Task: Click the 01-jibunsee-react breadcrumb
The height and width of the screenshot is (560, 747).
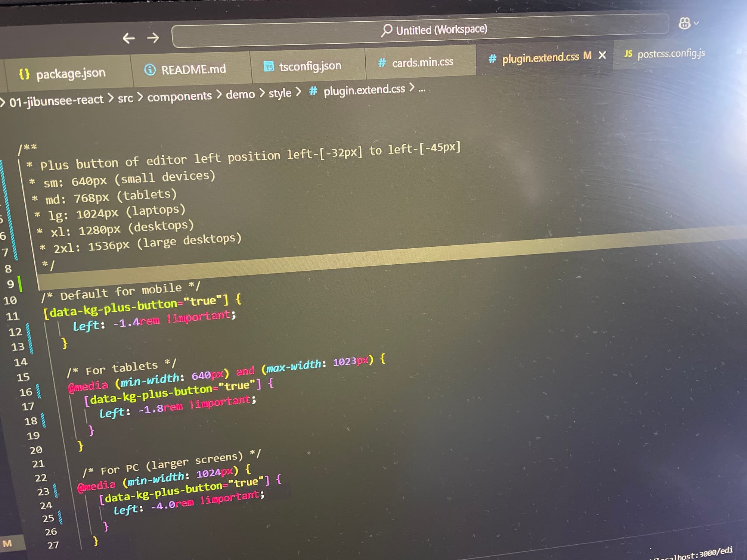Action: (56, 101)
